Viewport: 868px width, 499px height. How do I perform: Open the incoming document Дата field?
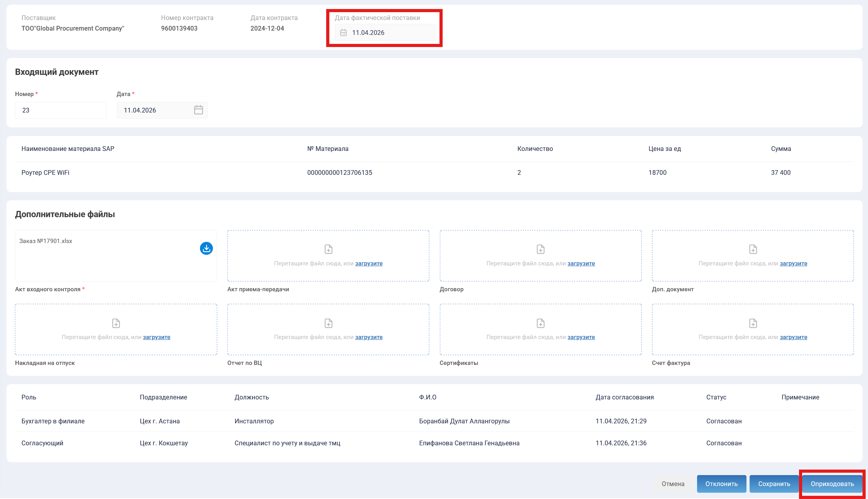(x=157, y=110)
